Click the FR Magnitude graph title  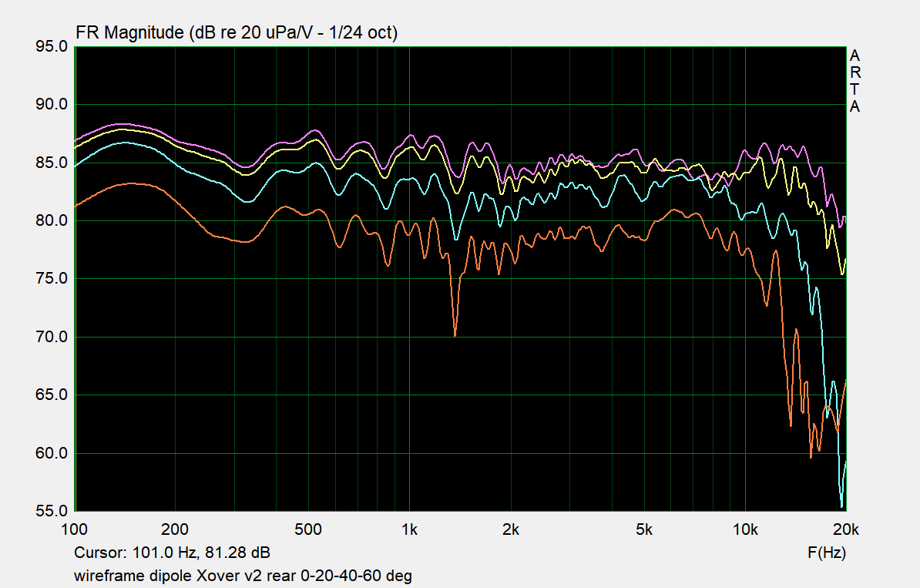pos(237,32)
